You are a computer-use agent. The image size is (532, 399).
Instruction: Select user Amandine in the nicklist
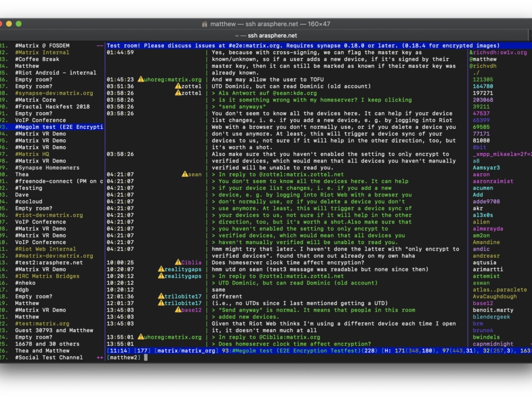(486, 242)
